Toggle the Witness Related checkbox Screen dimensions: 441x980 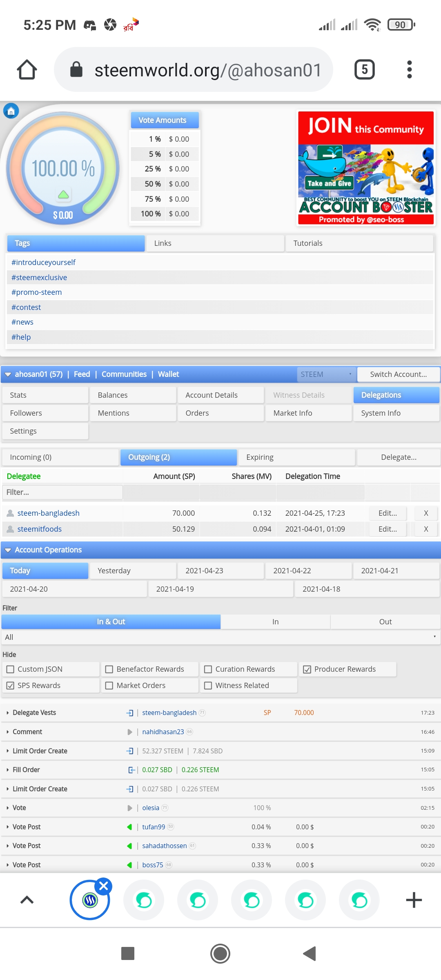pyautogui.click(x=208, y=686)
